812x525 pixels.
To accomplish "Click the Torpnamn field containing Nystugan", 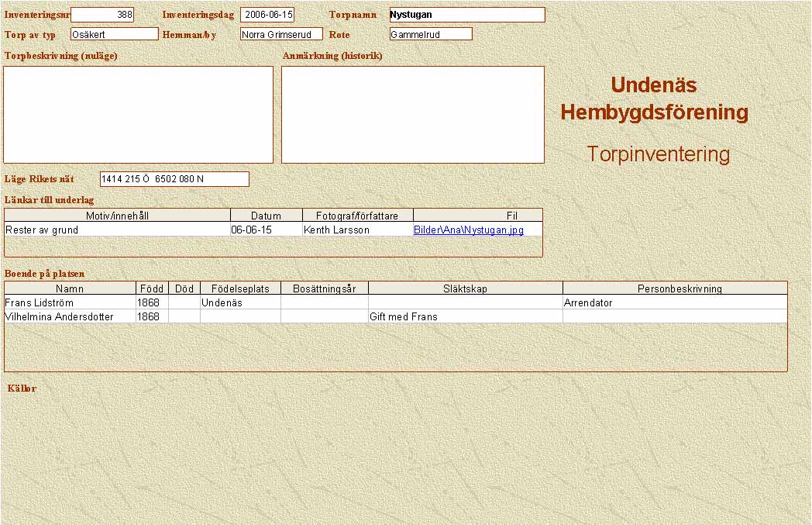I will point(466,15).
